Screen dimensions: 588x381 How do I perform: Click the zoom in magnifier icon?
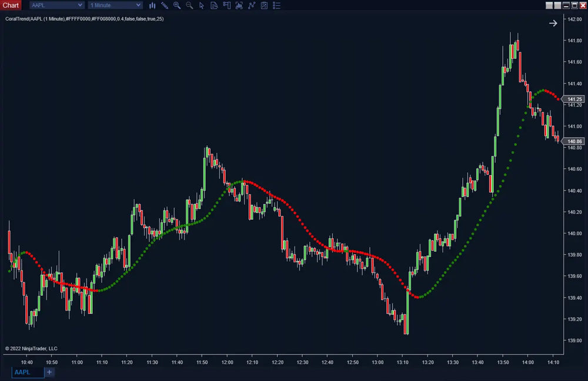177,5
